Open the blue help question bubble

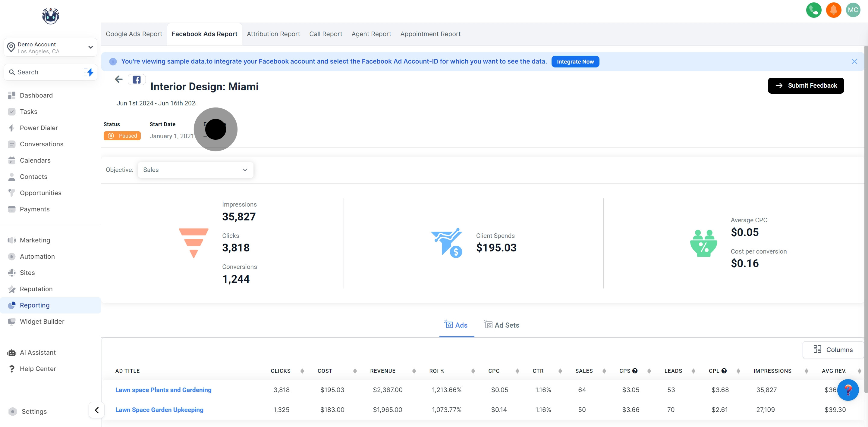click(x=848, y=390)
